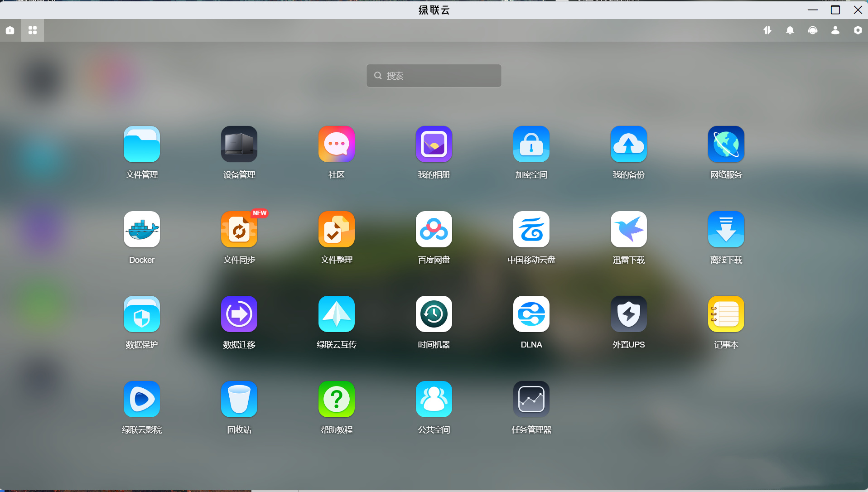Open 帮助教程 help tutorials

pos(337,399)
